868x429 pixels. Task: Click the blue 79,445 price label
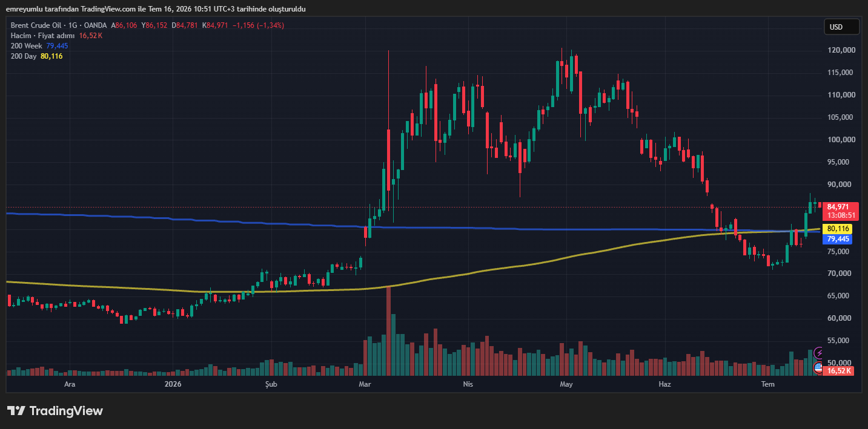(x=838, y=239)
